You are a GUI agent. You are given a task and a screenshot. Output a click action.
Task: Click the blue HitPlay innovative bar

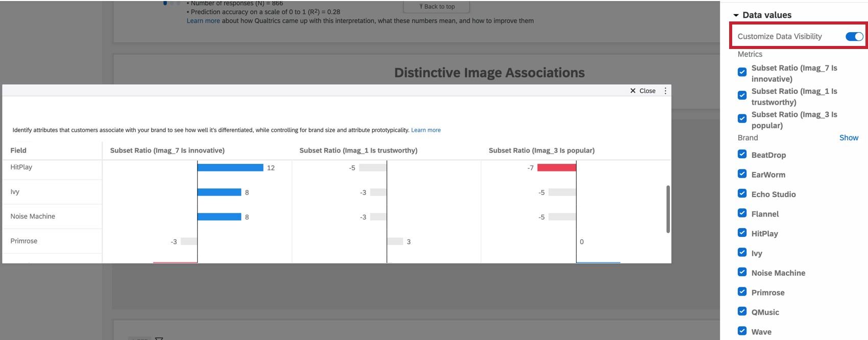[x=230, y=167]
